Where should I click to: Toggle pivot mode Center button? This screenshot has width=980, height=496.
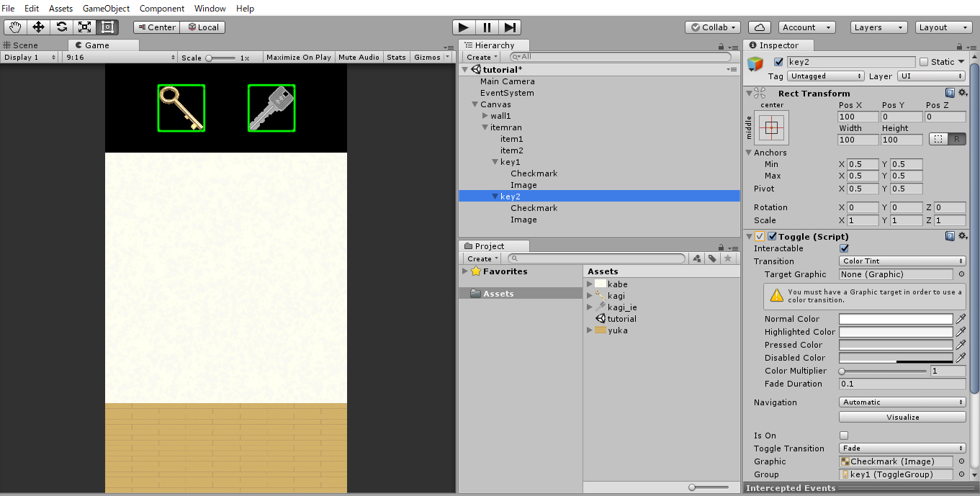(x=156, y=27)
